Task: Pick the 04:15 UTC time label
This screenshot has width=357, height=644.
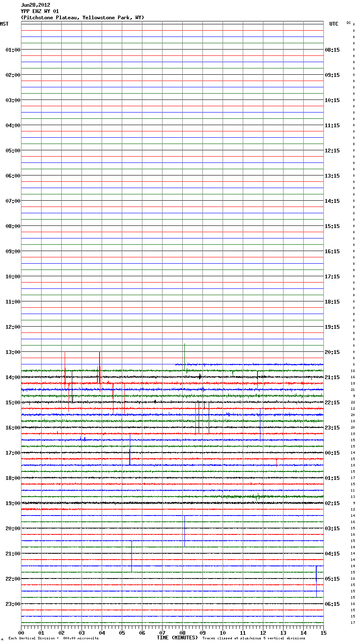Action: click(x=332, y=554)
